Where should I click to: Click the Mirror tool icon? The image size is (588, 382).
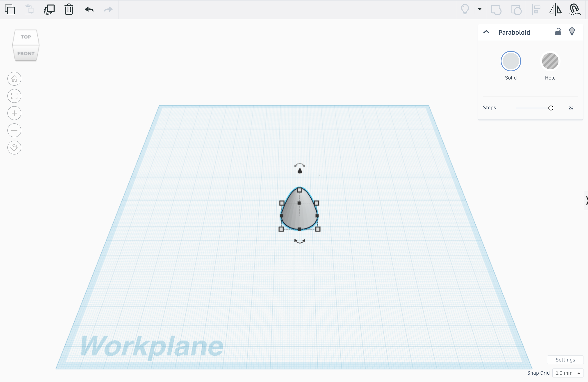[555, 10]
